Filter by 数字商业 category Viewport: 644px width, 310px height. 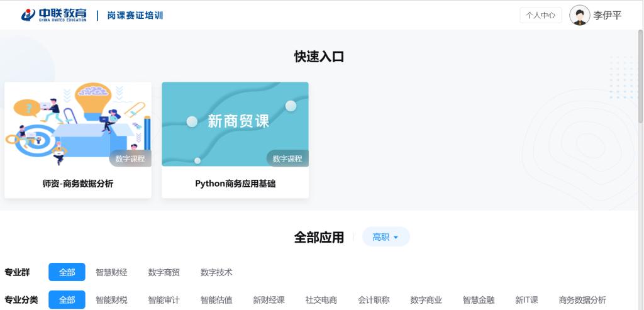[426, 300]
